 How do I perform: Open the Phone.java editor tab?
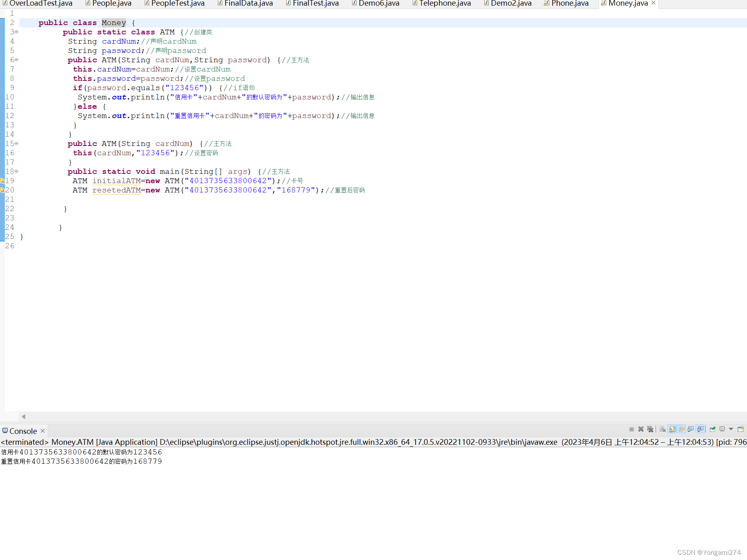tap(566, 3)
